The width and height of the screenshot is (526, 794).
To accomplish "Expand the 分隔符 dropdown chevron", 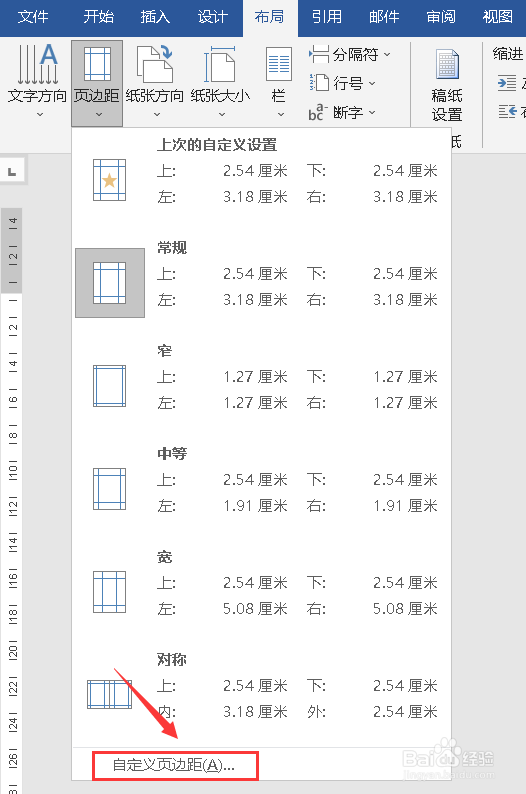I will (x=387, y=54).
